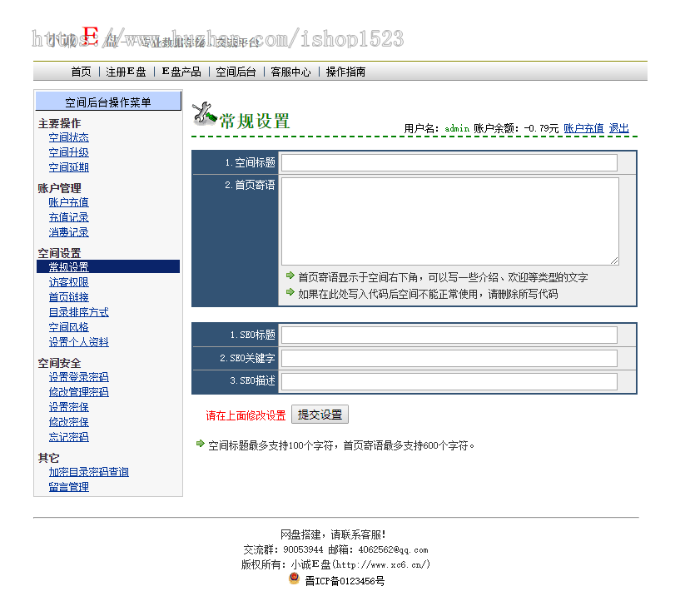680x616 pixels.
Task: Click the 晋ICP备0123456号 footer text
Action: 345,581
